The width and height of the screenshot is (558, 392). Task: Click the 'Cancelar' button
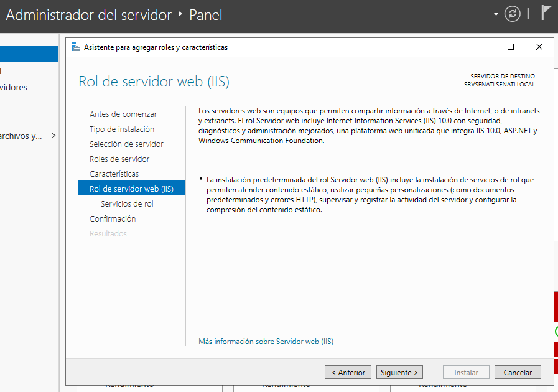(x=518, y=373)
